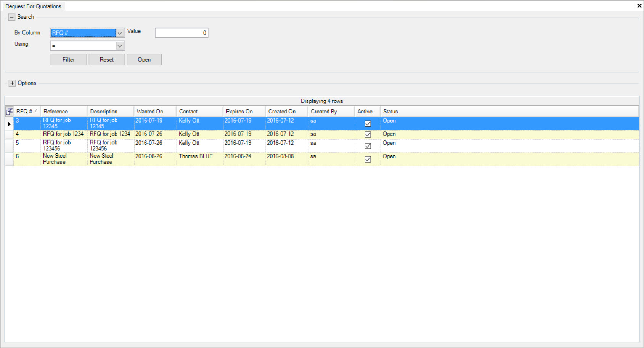Toggle Active checkbox for RFQ 3

[368, 123]
